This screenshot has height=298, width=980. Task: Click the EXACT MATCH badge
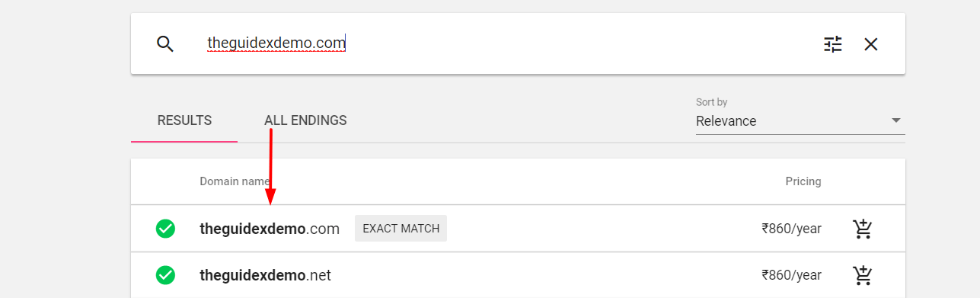[401, 228]
